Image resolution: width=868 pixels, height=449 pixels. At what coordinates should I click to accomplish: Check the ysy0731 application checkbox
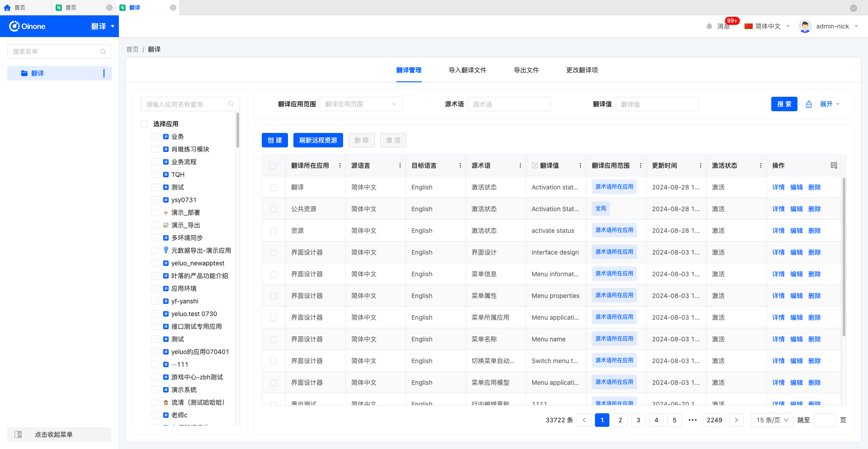[155, 200]
